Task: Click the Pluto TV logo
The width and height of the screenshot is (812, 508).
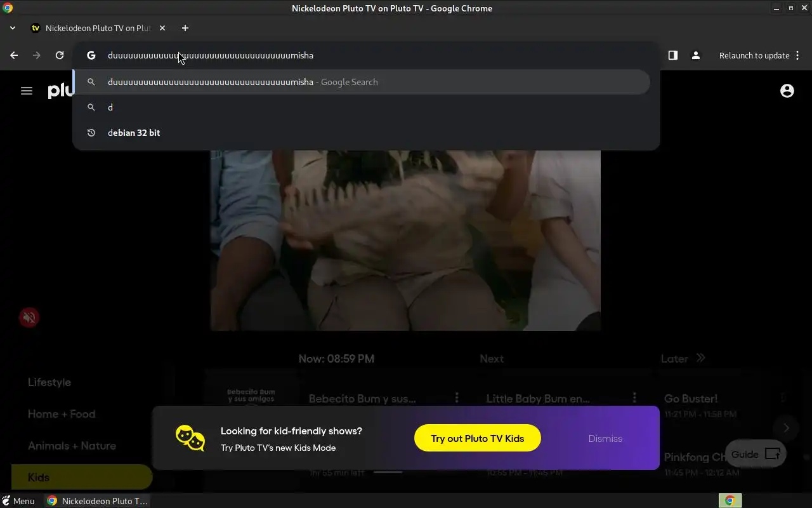Action: [x=61, y=91]
